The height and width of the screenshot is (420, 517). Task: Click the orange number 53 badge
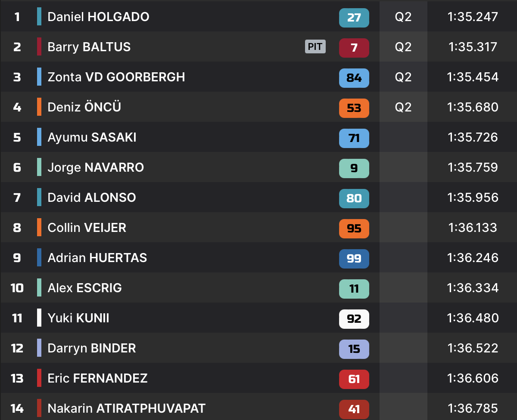[x=354, y=108]
